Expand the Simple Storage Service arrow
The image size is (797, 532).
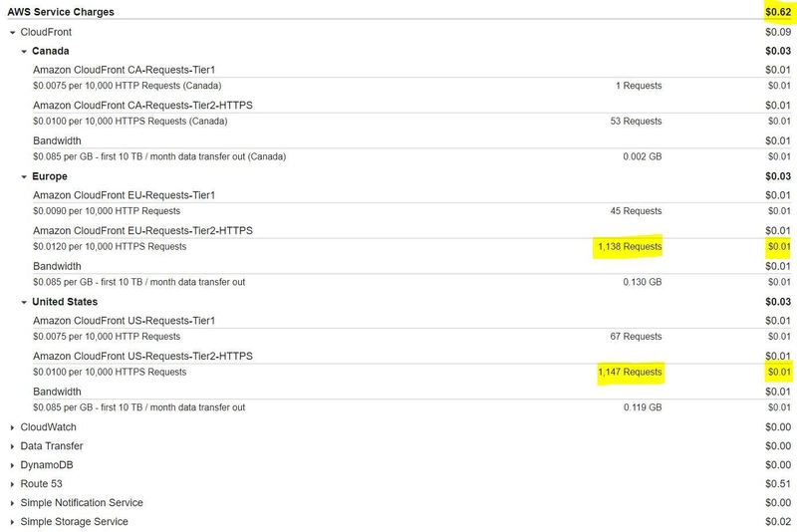[12, 522]
